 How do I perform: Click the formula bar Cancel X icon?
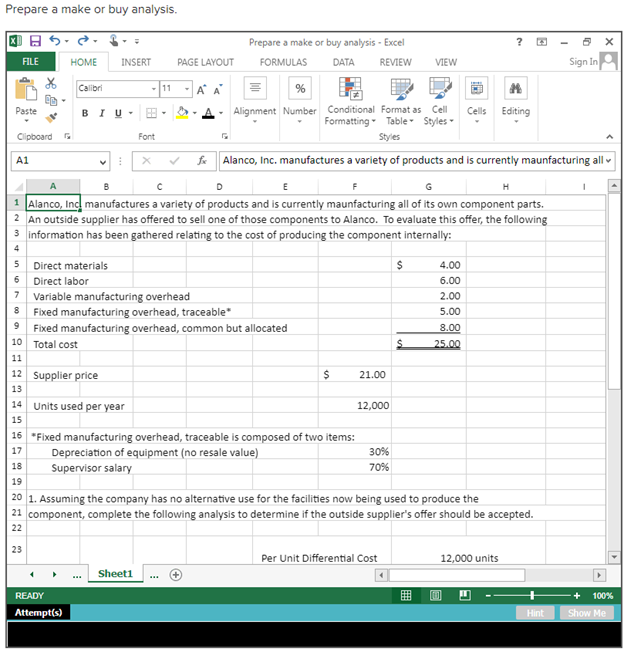coord(146,161)
